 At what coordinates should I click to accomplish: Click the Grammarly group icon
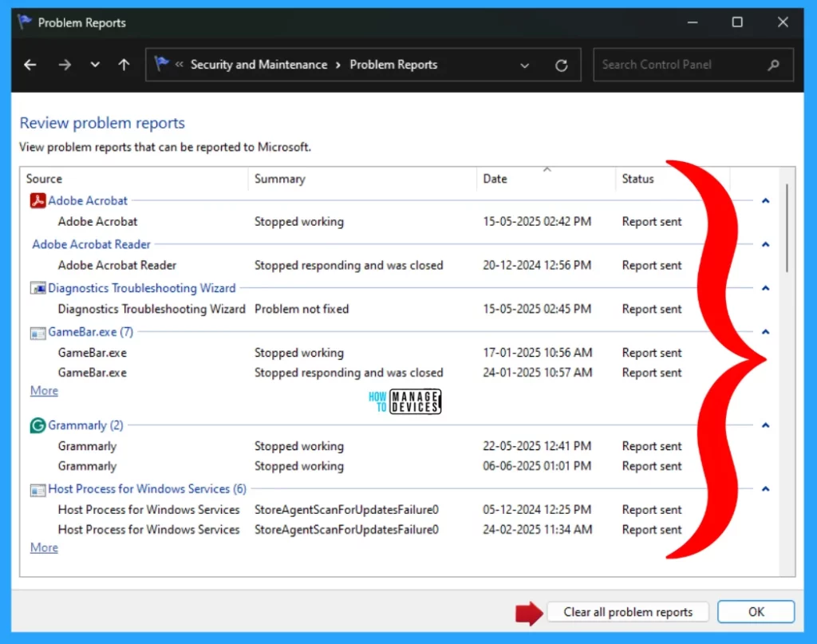point(37,425)
